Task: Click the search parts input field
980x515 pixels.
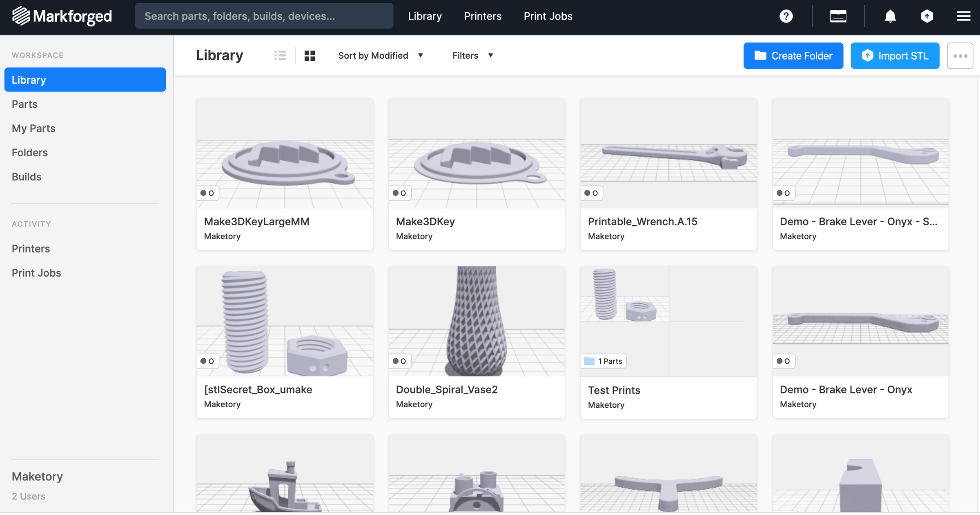Action: [263, 16]
